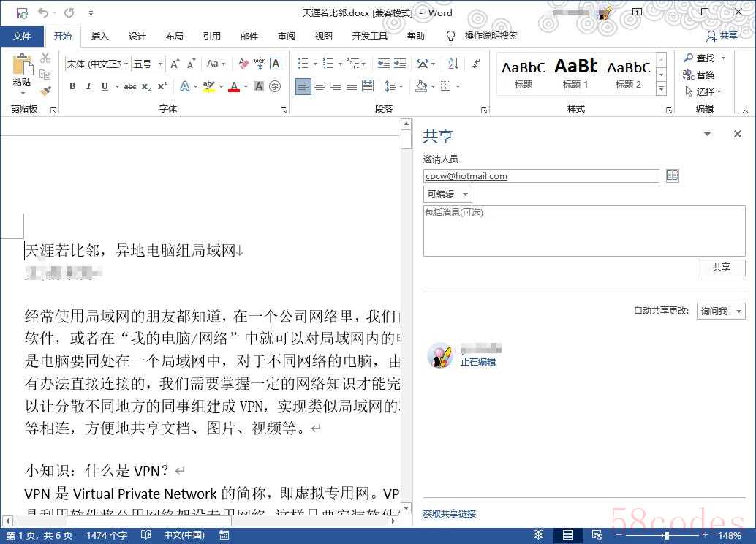Image resolution: width=756 pixels, height=544 pixels.
Task: Click the Increase Indent icon
Action: pos(400,64)
